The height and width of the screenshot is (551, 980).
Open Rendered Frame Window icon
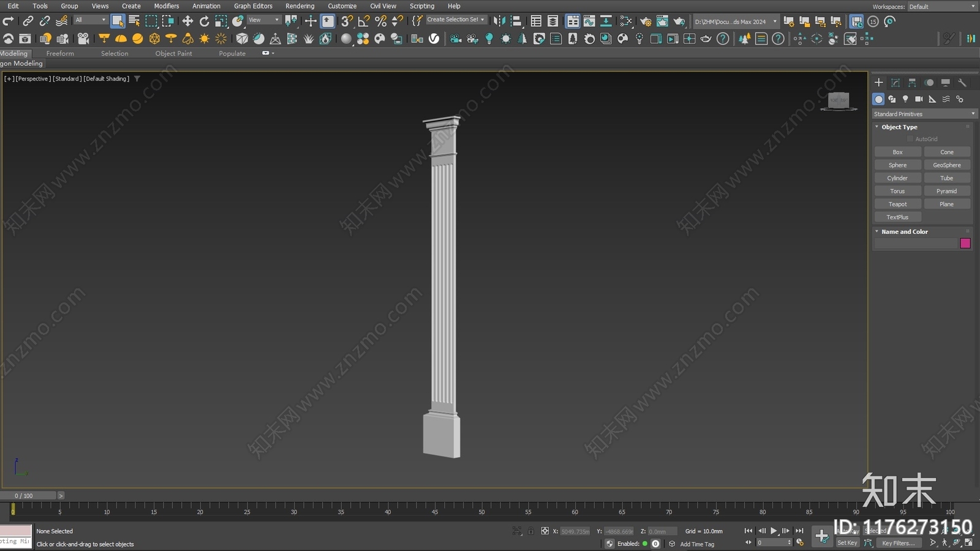pyautogui.click(x=662, y=21)
